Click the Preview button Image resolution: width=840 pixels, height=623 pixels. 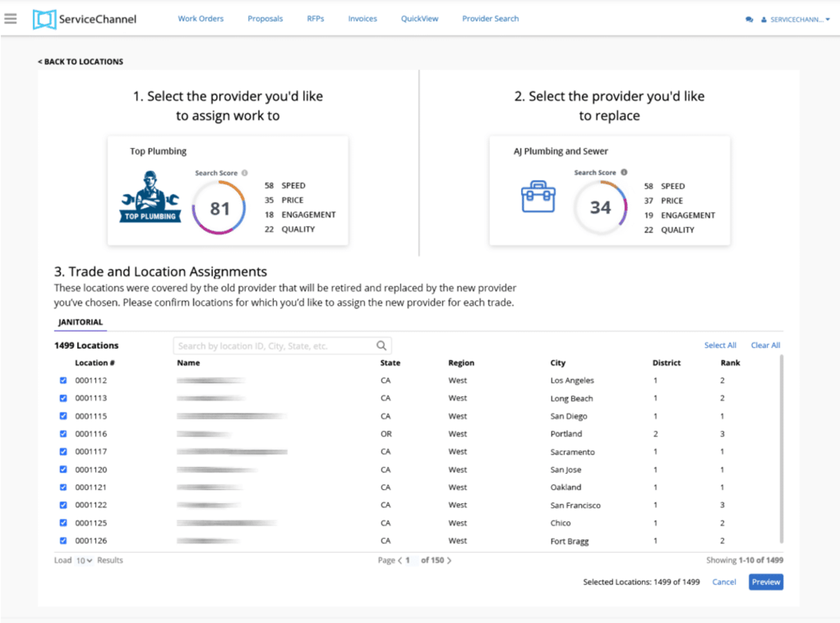766,582
